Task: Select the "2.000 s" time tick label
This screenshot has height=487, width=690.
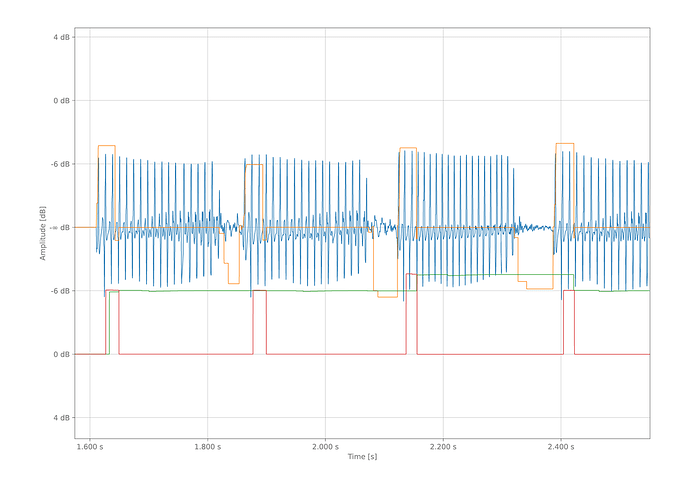Action: (325, 447)
